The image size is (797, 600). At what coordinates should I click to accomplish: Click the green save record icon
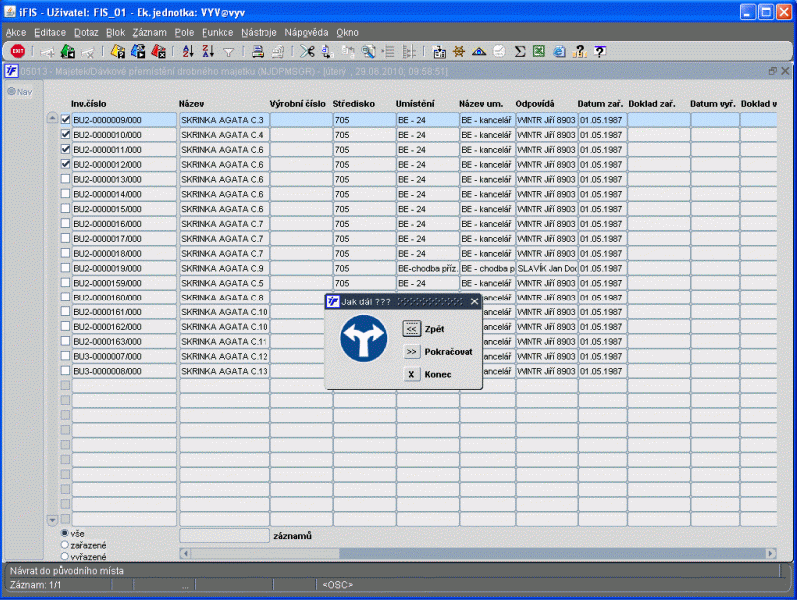point(68,51)
